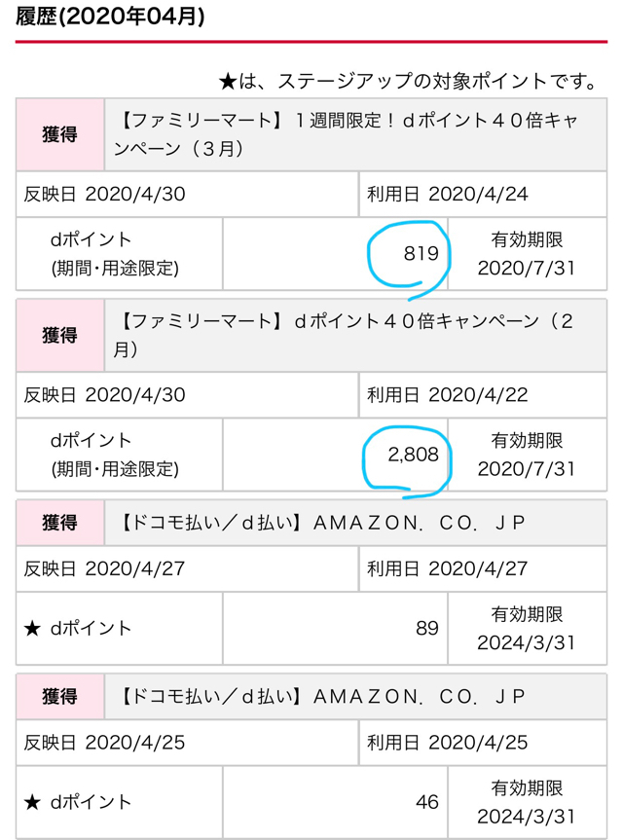Click the 履歴(2020年04月) heading

[x=110, y=17]
